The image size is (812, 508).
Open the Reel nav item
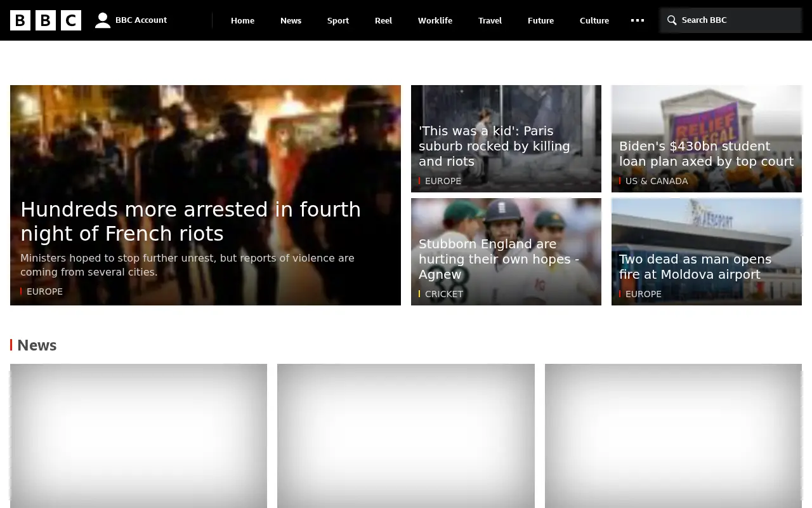tap(384, 20)
